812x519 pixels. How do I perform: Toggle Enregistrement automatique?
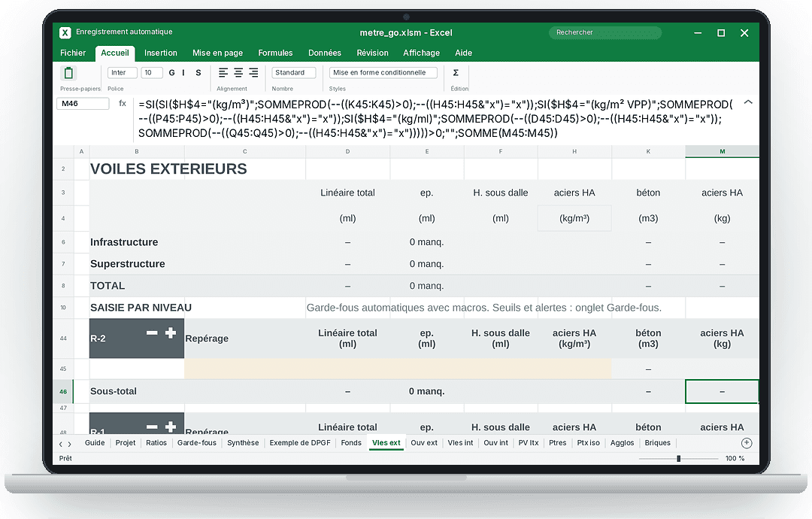pyautogui.click(x=124, y=32)
